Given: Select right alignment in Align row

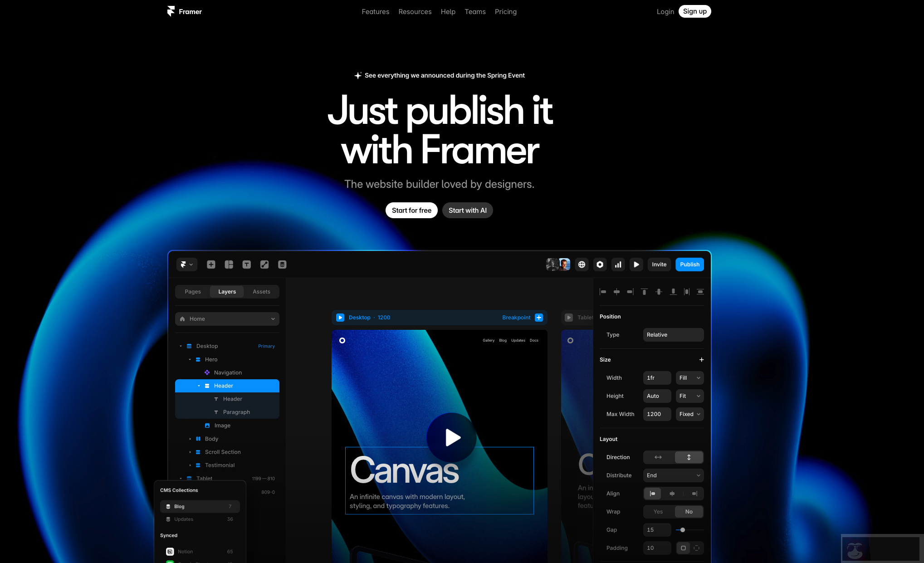Looking at the screenshot, I should 694,493.
